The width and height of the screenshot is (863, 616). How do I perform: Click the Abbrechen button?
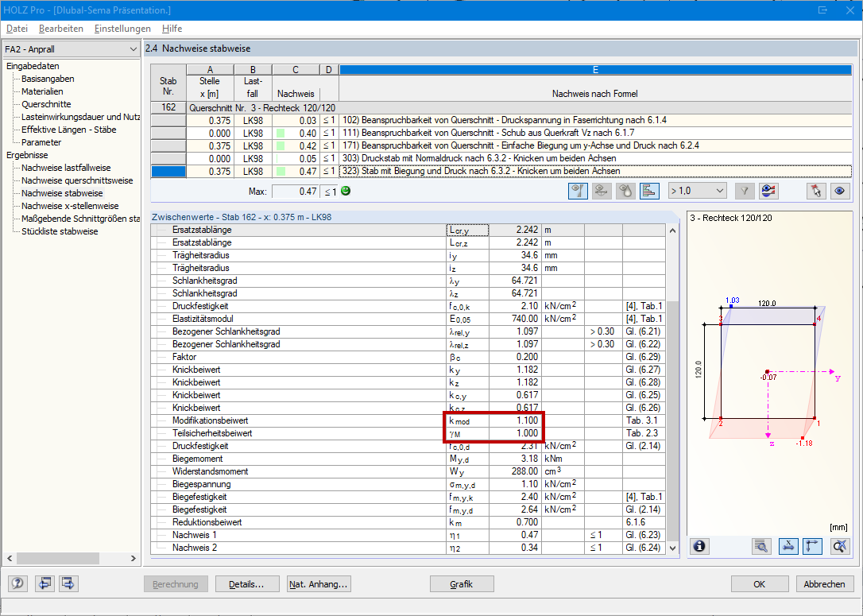[x=825, y=584]
